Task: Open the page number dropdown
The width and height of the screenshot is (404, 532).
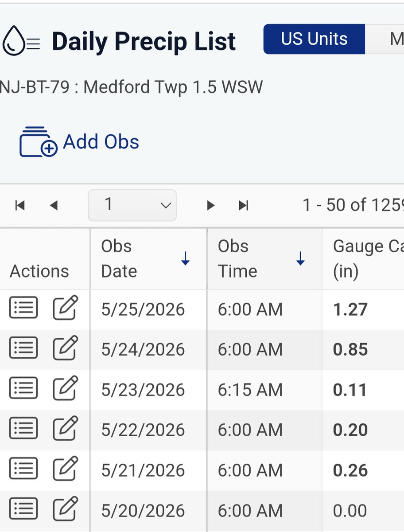Action: click(132, 205)
